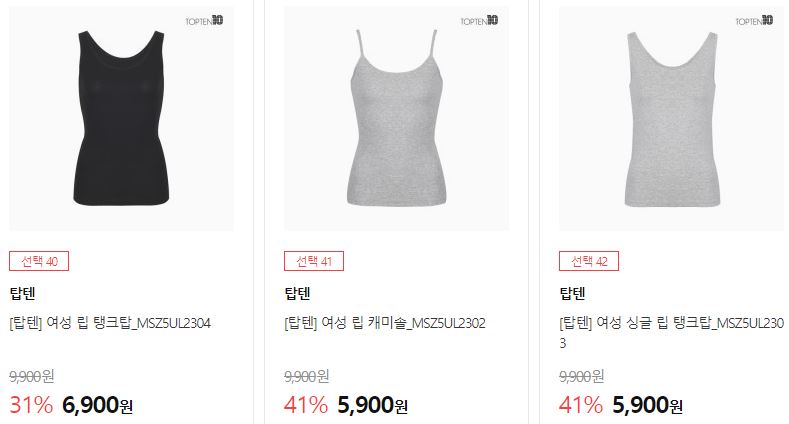Image resolution: width=789 pixels, height=424 pixels.
Task: Open the 여성 립 캐미솔_MSZ5UL2302 product title
Action: [385, 323]
